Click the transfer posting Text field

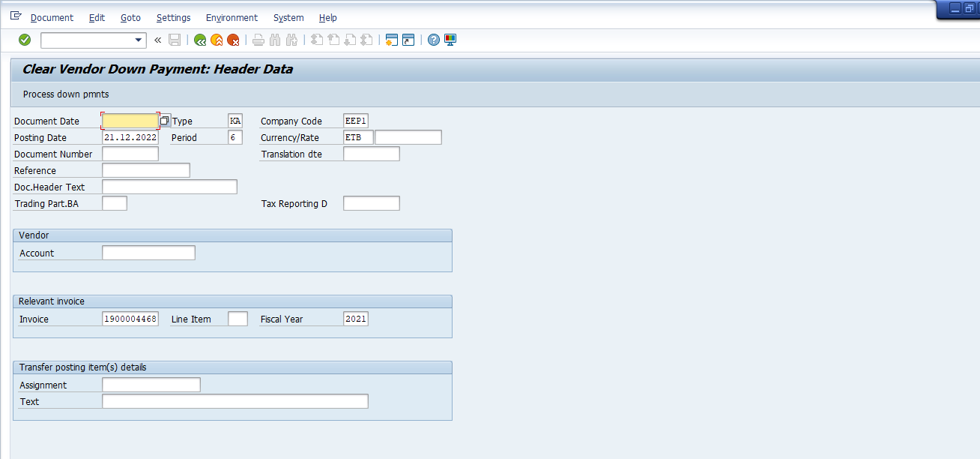click(x=235, y=401)
